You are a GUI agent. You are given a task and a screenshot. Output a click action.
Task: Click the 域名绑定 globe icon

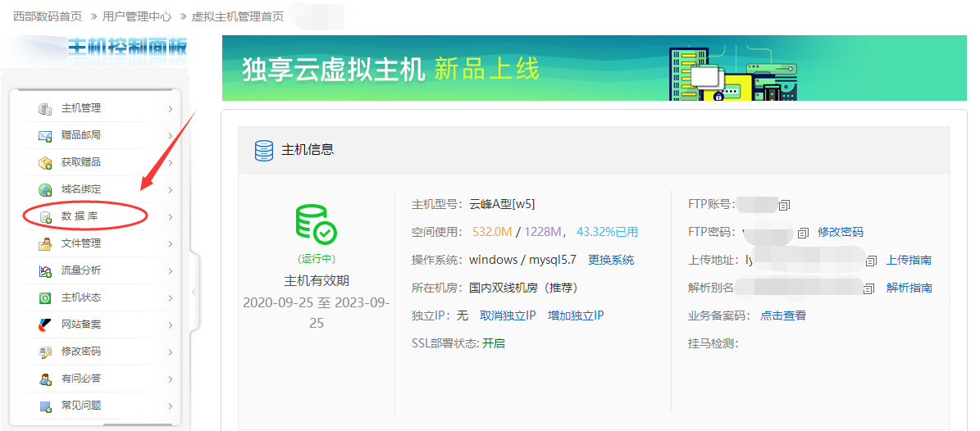[x=45, y=190]
